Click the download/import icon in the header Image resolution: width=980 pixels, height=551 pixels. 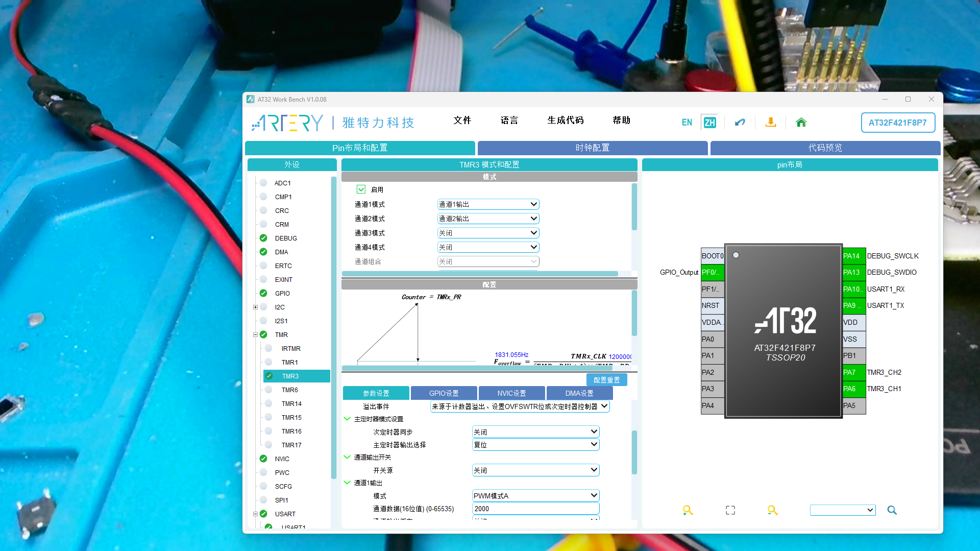(770, 123)
